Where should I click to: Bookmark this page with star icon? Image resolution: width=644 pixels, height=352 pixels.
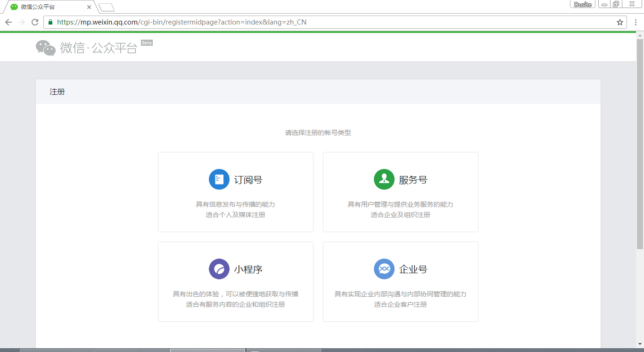[620, 22]
